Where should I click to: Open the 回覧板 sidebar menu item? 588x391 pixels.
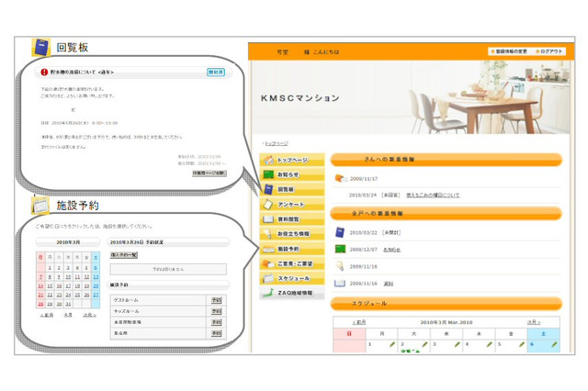pyautogui.click(x=292, y=189)
